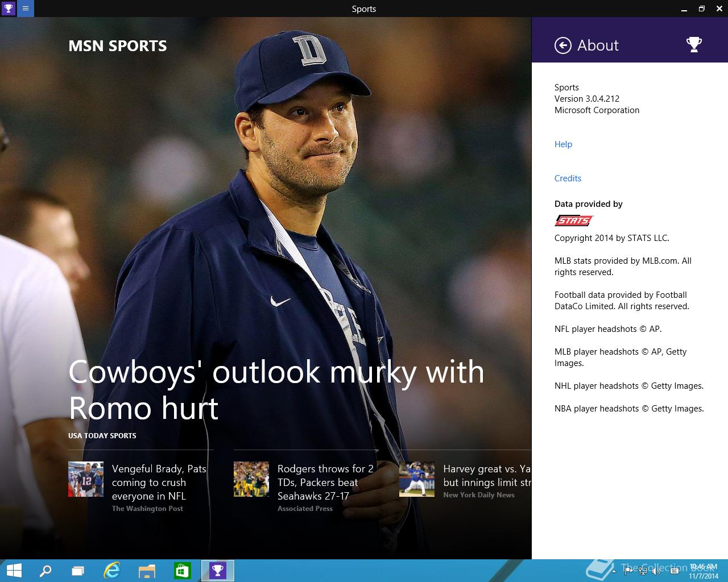This screenshot has height=582, width=728.
Task: Close the Sports window
Action: (x=719, y=9)
